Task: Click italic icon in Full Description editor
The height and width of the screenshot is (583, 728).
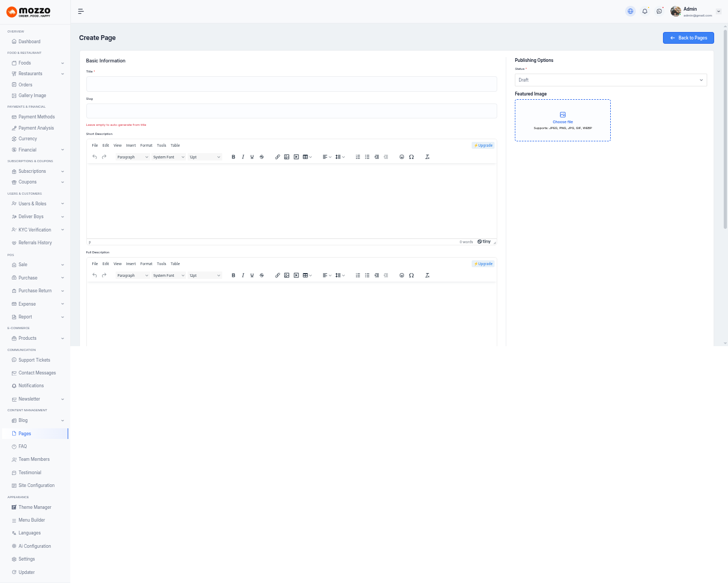Action: 243,275
